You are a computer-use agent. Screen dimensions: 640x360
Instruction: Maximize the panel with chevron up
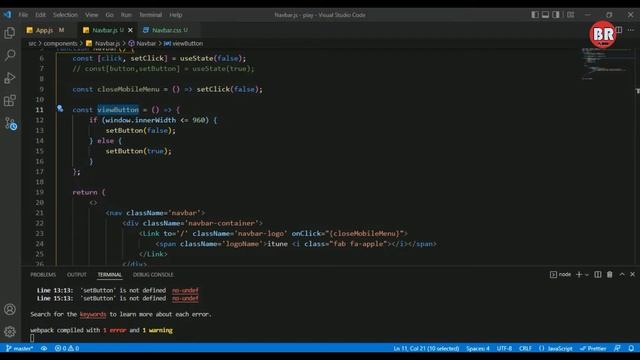[622, 274]
